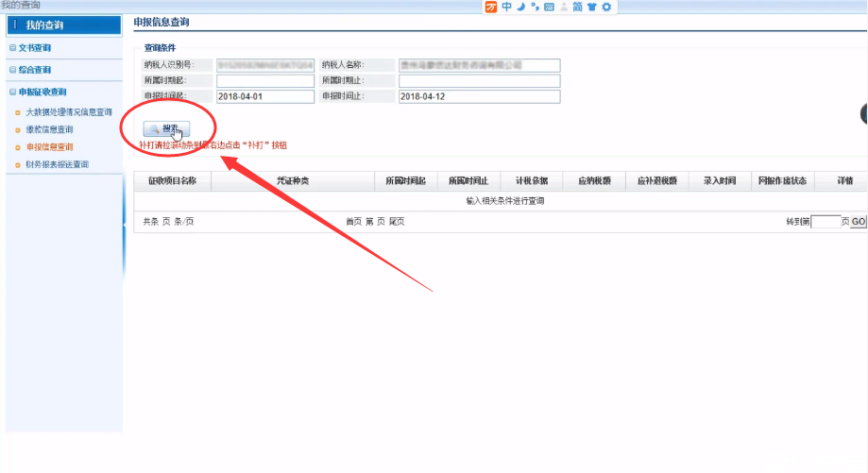Click the Sogou IME logo icon
This screenshot has height=473, width=868.
(x=491, y=7)
